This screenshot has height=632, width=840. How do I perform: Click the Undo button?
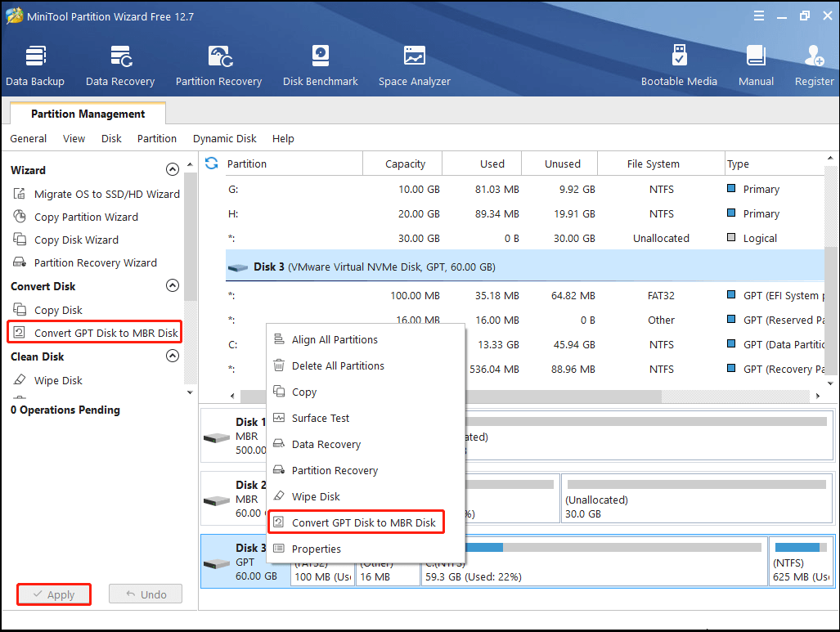[x=146, y=594]
